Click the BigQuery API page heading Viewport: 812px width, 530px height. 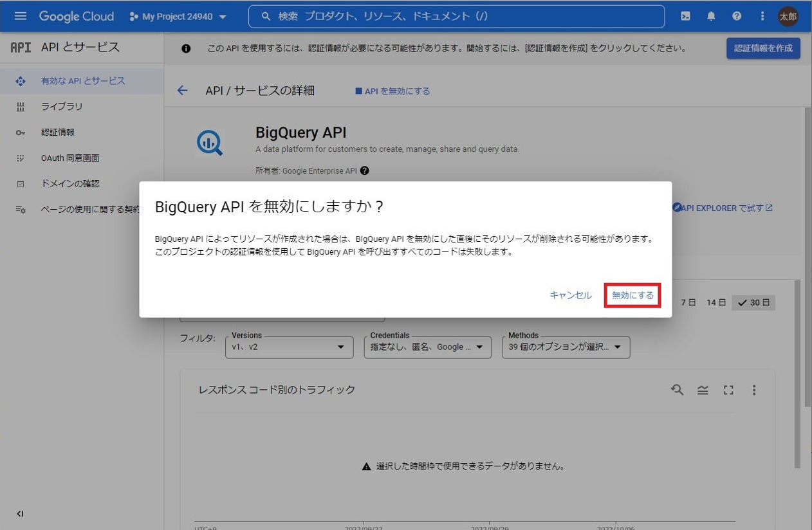pyautogui.click(x=301, y=132)
